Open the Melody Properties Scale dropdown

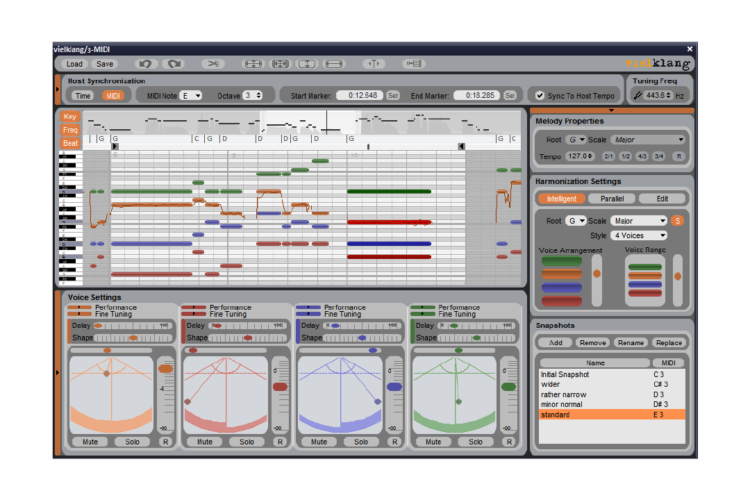pyautogui.click(x=648, y=140)
